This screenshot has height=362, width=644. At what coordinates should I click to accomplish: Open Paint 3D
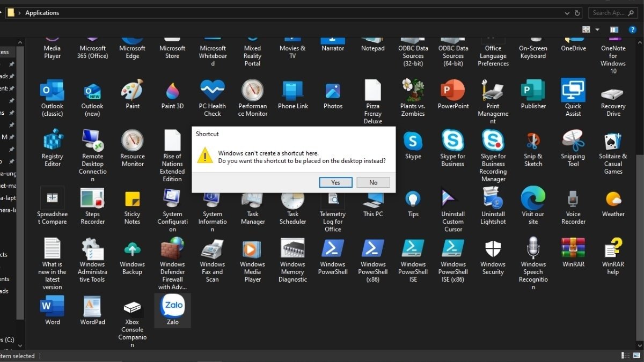pos(172,91)
